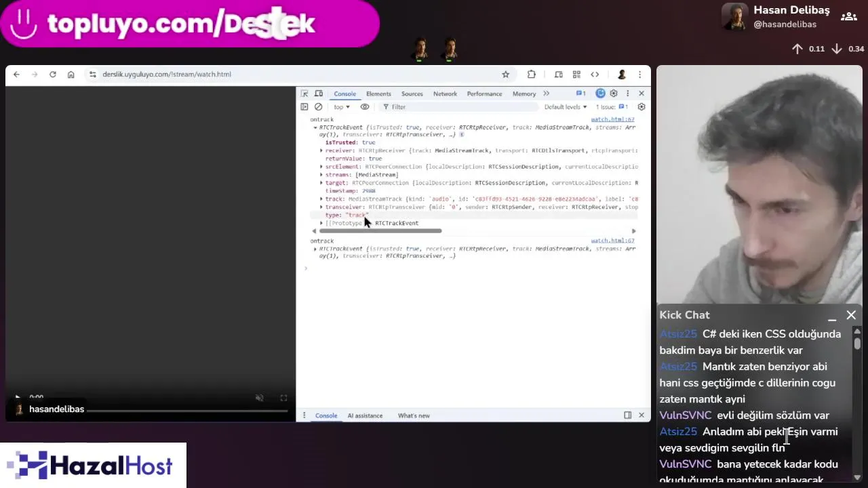Expand the streams: [MediaStream] property
The width and height of the screenshot is (868, 488).
click(x=321, y=175)
